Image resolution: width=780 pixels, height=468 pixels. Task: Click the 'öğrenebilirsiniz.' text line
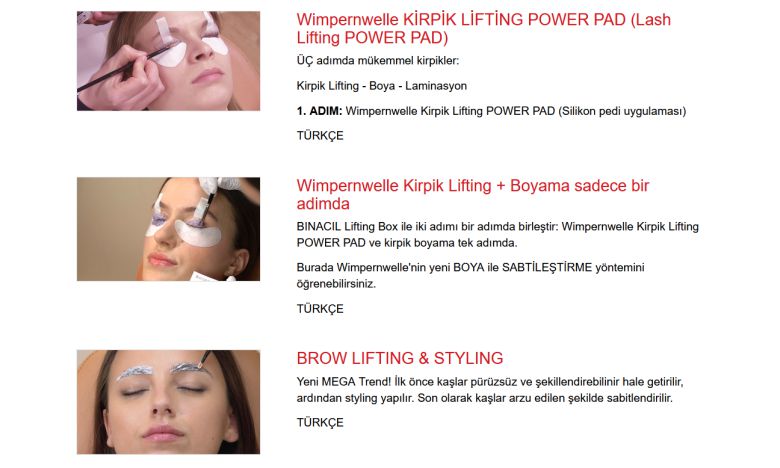click(336, 284)
